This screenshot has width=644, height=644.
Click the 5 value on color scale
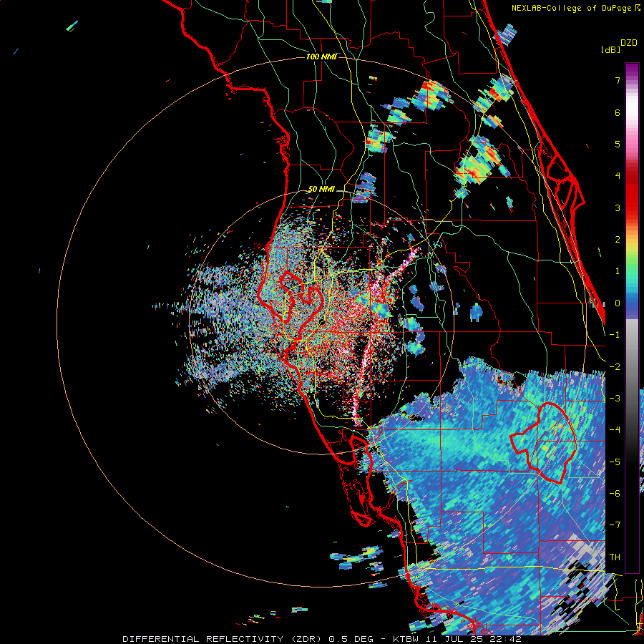pyautogui.click(x=618, y=144)
